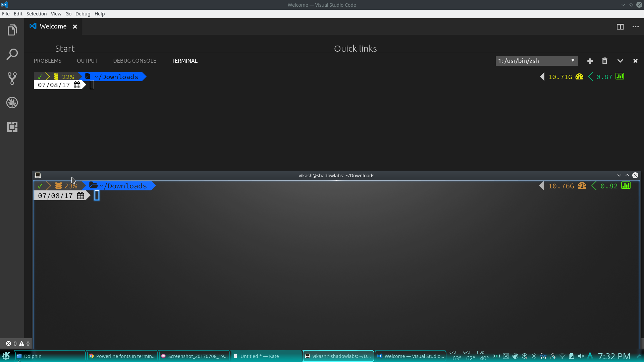Open the Search sidebar icon
Viewport: 644px width, 362px height.
12,54
